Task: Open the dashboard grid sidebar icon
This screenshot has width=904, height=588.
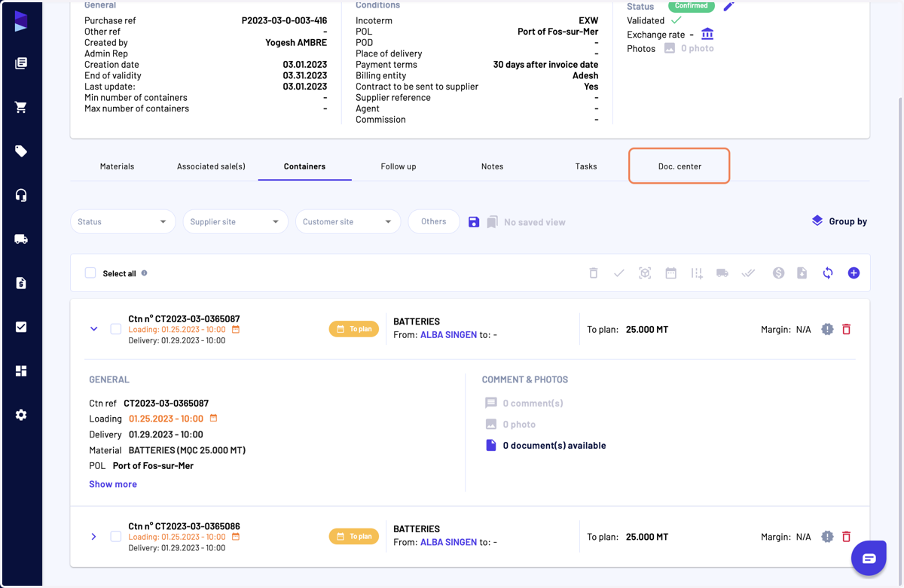Action: [x=21, y=371]
